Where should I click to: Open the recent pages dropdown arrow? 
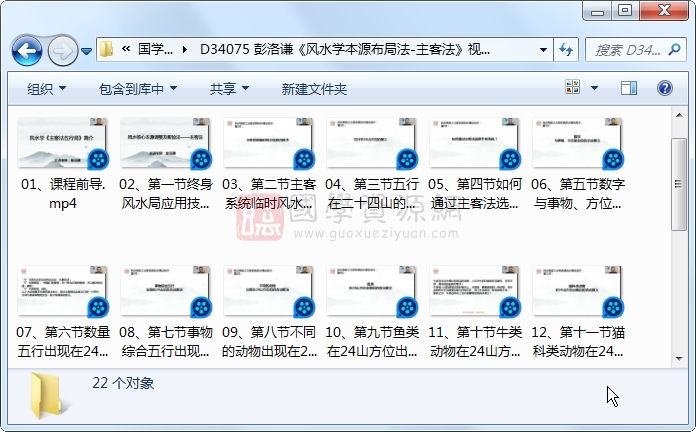pos(87,52)
